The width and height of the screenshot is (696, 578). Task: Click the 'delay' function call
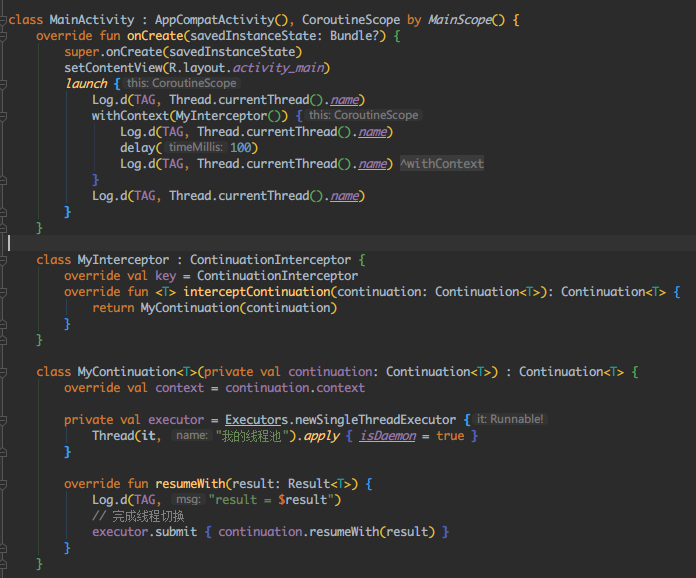(x=138, y=148)
